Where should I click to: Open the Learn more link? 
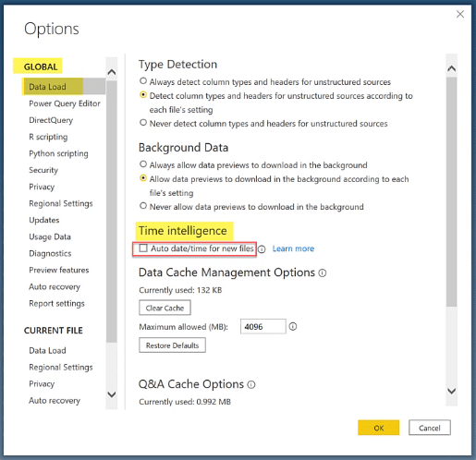[x=293, y=248]
